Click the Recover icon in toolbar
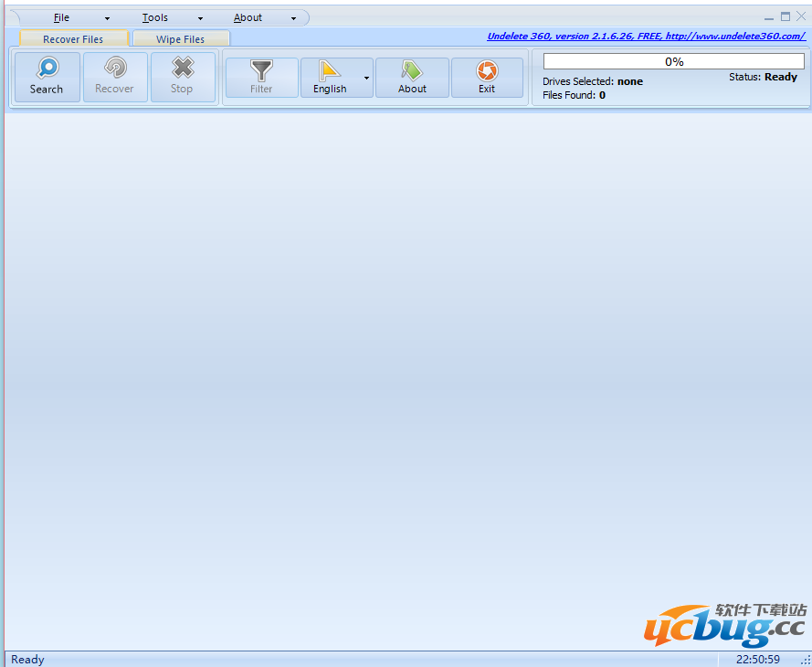Screen dimensions: 812x667 pos(114,69)
